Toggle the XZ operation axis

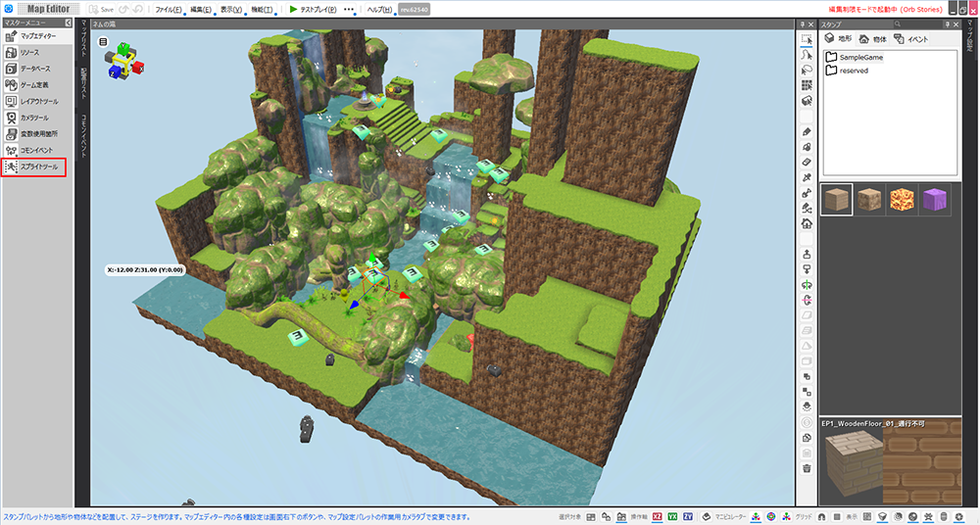tap(657, 515)
